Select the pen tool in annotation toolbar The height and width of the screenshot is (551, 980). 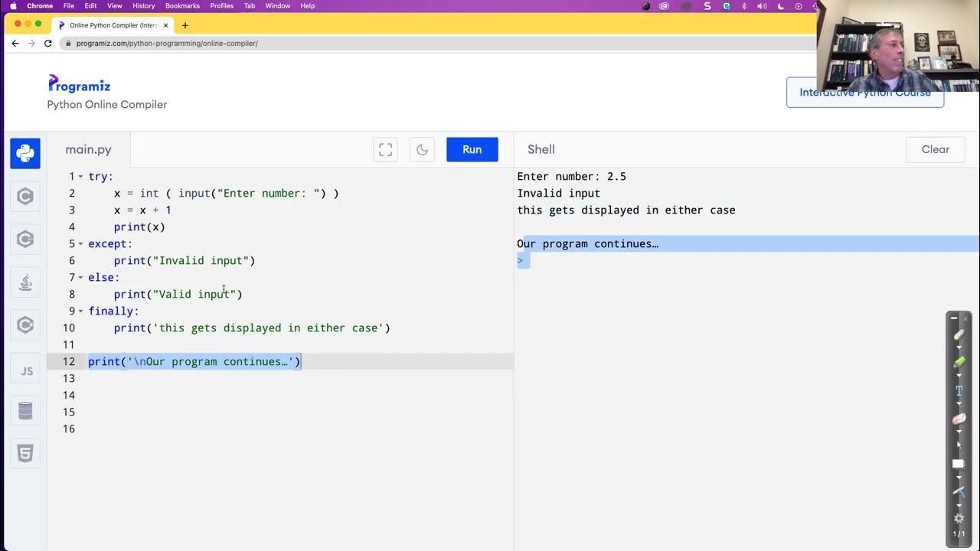point(959,335)
